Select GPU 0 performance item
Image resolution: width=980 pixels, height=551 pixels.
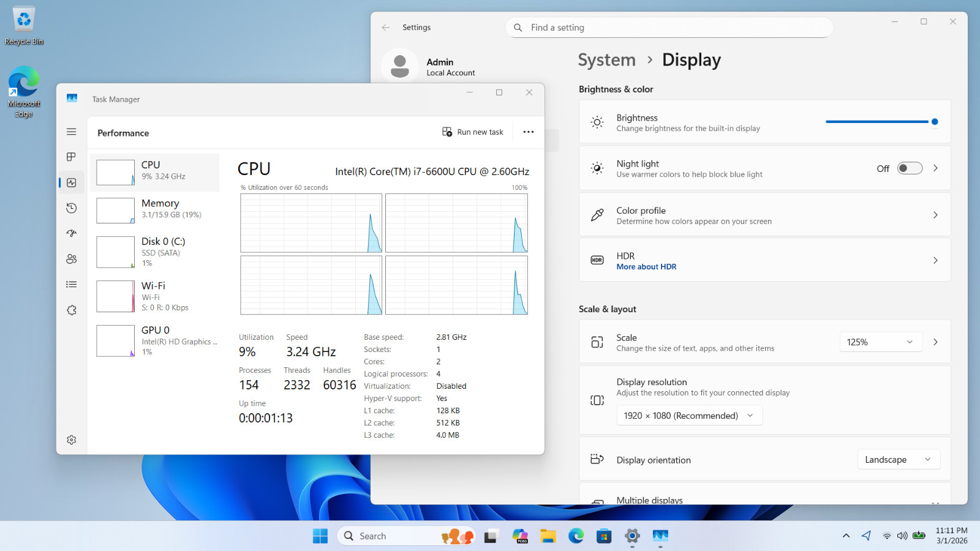(155, 340)
